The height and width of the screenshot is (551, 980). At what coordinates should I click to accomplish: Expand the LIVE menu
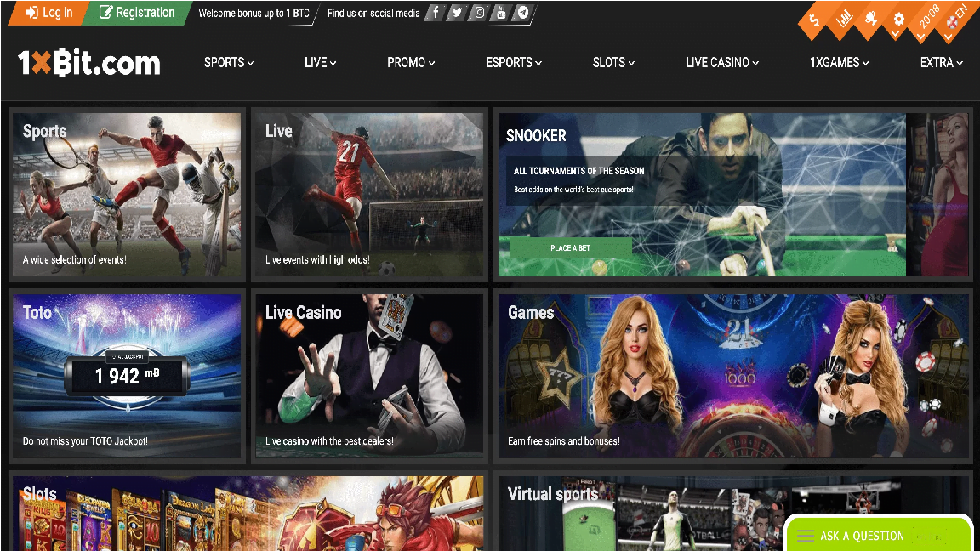320,62
